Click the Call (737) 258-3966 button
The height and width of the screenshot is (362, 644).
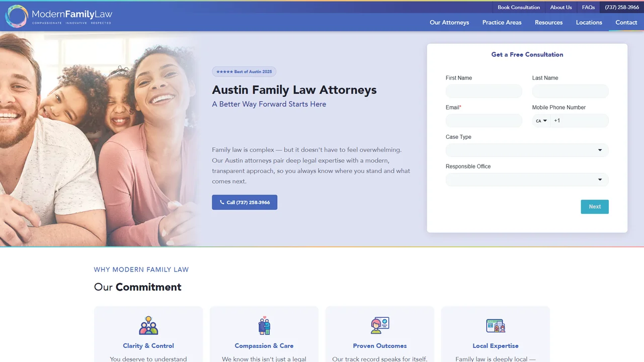(245, 203)
